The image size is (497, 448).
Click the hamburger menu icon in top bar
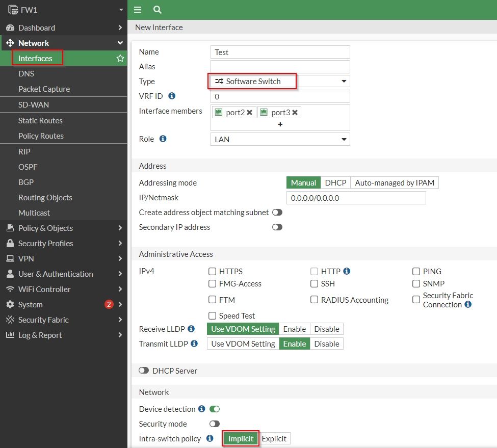(x=137, y=10)
